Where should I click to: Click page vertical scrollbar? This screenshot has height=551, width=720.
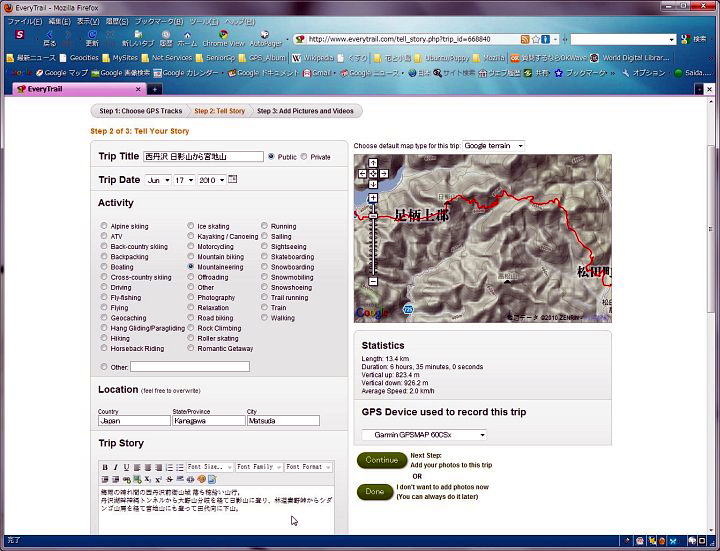point(711,230)
